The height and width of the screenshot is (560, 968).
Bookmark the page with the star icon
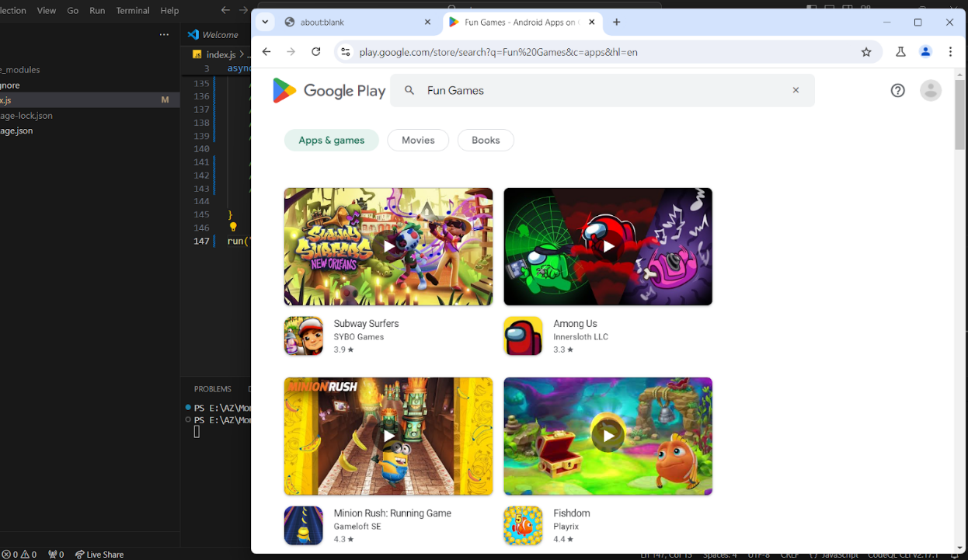[866, 51]
